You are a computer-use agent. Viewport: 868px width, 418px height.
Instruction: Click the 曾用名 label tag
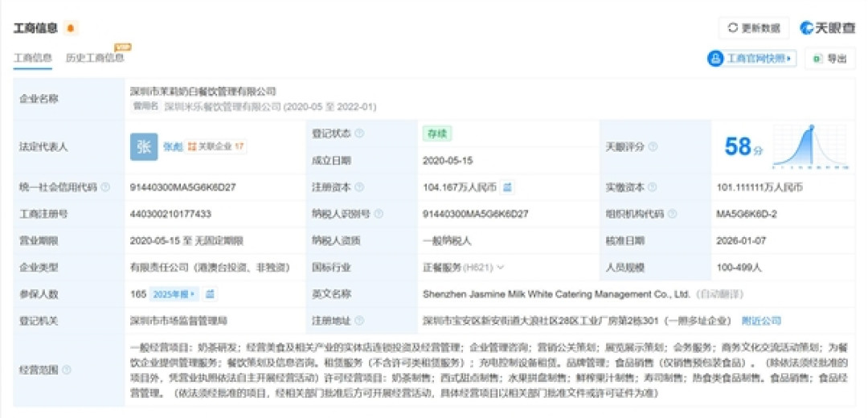pyautogui.click(x=145, y=106)
